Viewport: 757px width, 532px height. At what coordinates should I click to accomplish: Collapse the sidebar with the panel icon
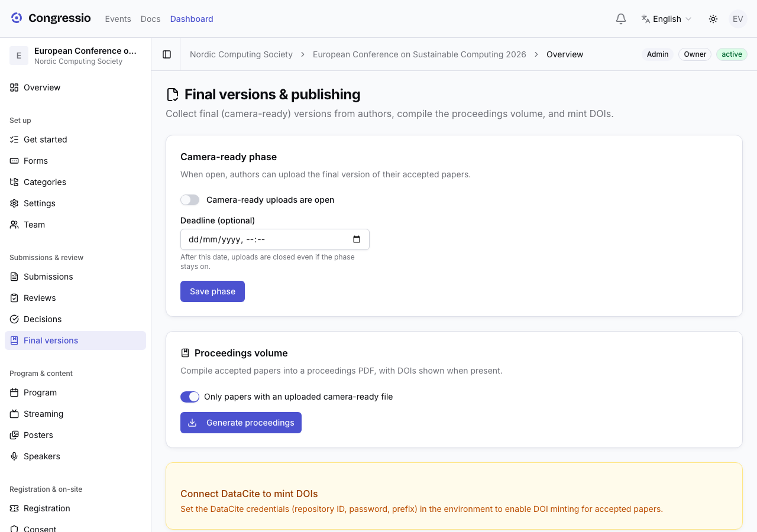click(x=167, y=54)
